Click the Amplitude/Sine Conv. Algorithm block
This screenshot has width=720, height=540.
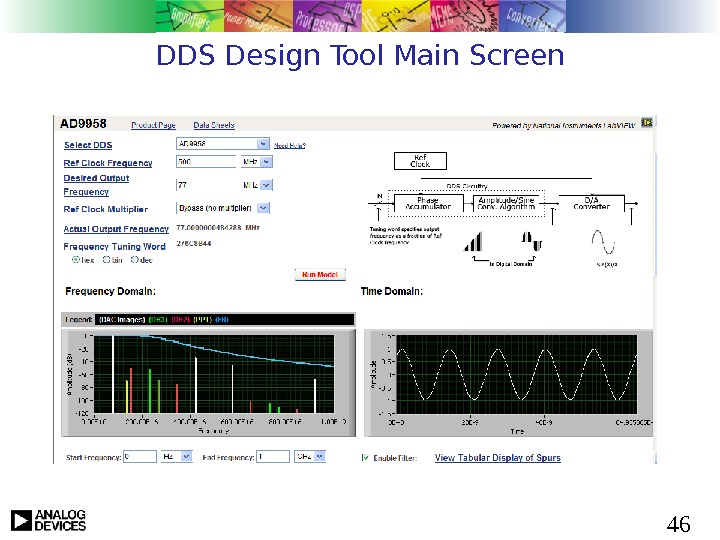[506, 203]
